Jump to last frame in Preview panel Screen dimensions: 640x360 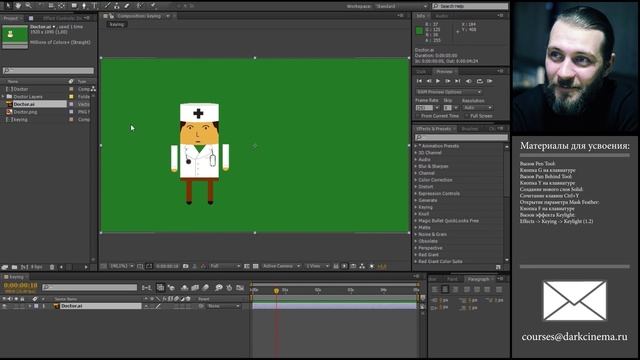pyautogui.click(x=458, y=81)
